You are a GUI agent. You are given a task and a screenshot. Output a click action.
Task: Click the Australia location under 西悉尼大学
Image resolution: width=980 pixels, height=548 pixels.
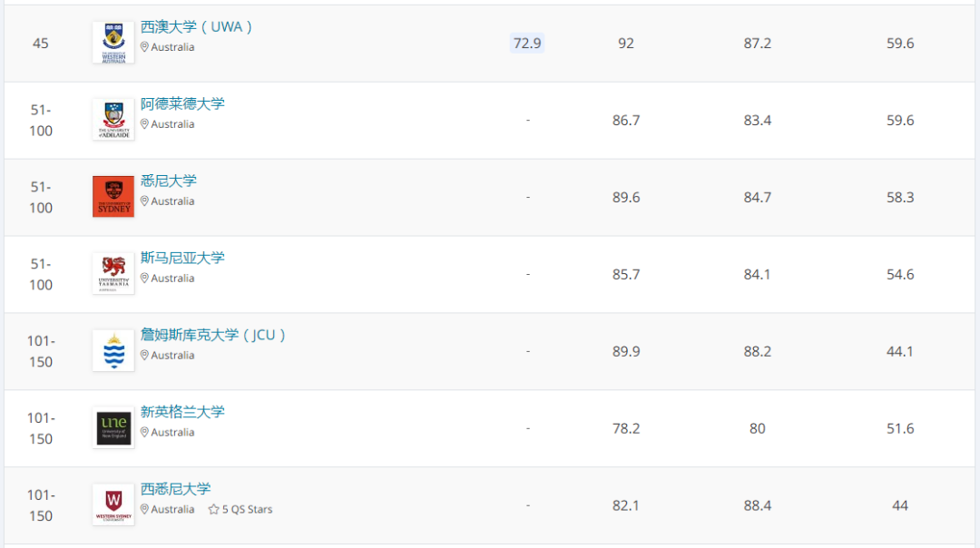tap(172, 510)
